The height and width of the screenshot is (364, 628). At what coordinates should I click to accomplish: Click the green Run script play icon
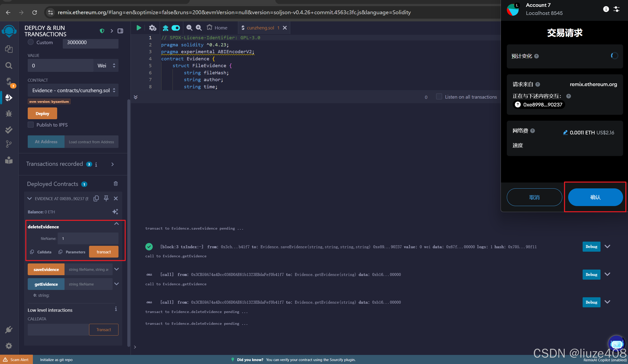pos(139,28)
